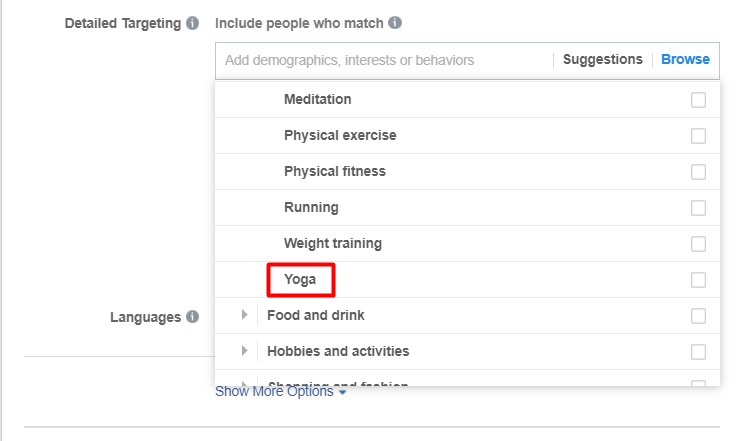Expand the Food and drink category

tap(244, 315)
